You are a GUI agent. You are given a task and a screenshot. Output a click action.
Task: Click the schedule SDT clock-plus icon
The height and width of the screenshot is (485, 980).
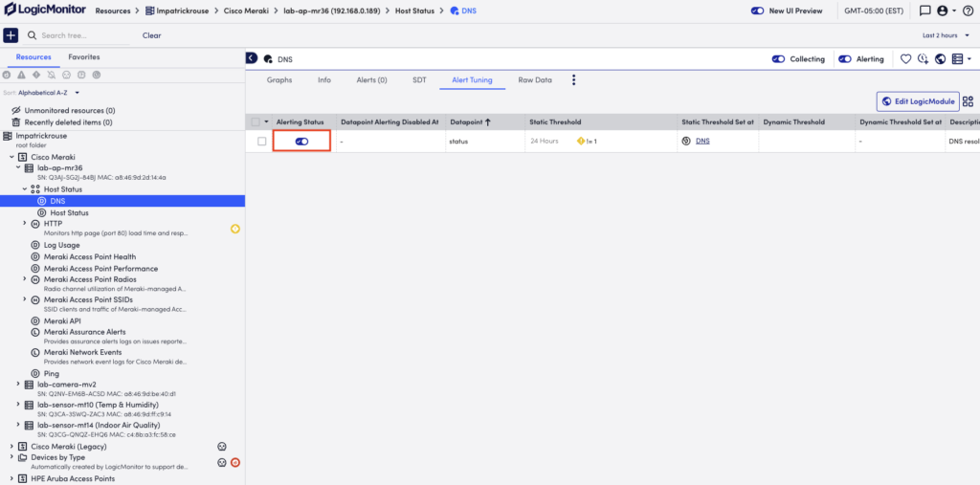(924, 59)
